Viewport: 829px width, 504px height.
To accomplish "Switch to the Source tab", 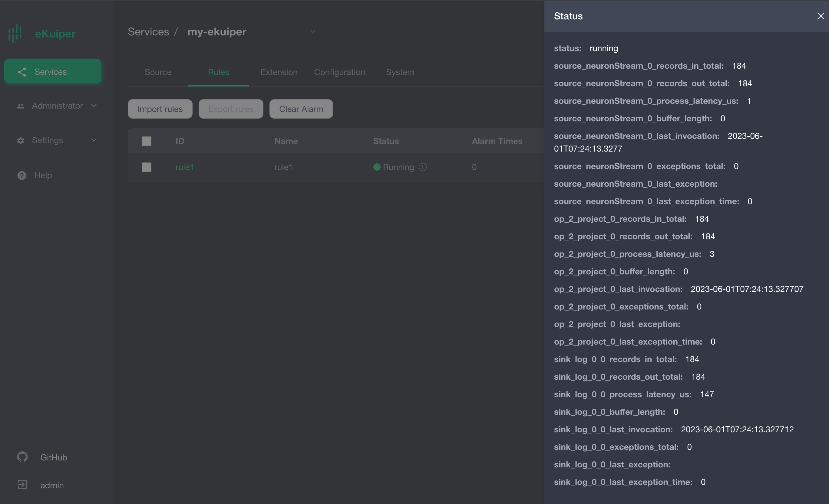I will pyautogui.click(x=158, y=72).
